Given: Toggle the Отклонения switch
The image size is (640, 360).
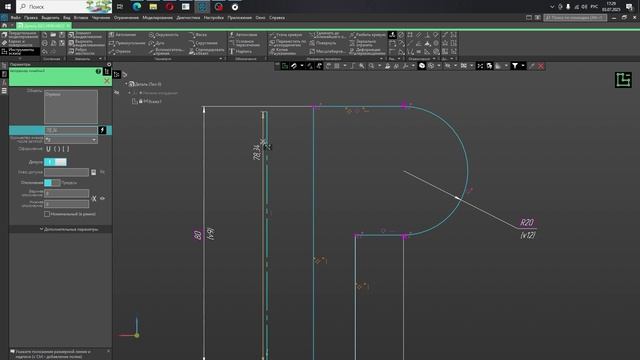Looking at the screenshot, I should coord(52,182).
